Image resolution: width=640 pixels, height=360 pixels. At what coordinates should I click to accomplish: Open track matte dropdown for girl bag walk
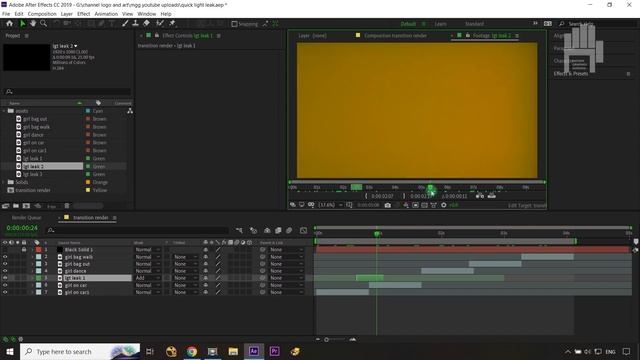[x=186, y=257]
